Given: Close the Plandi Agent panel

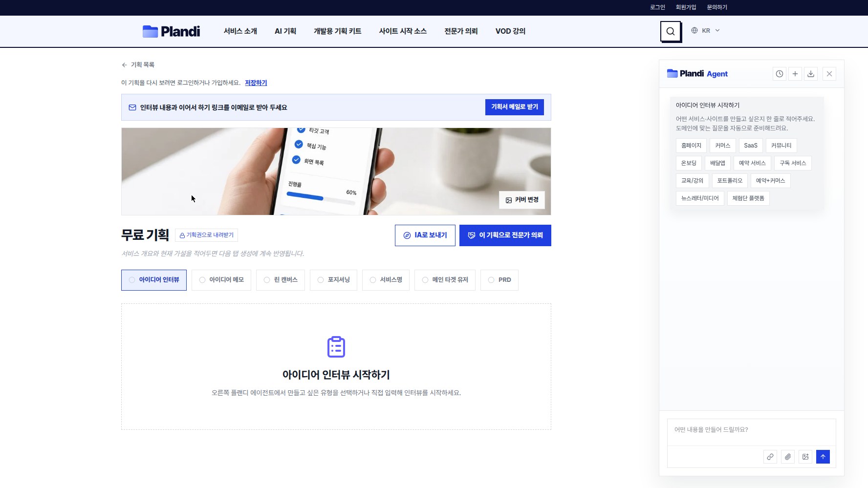Looking at the screenshot, I should pos(829,74).
